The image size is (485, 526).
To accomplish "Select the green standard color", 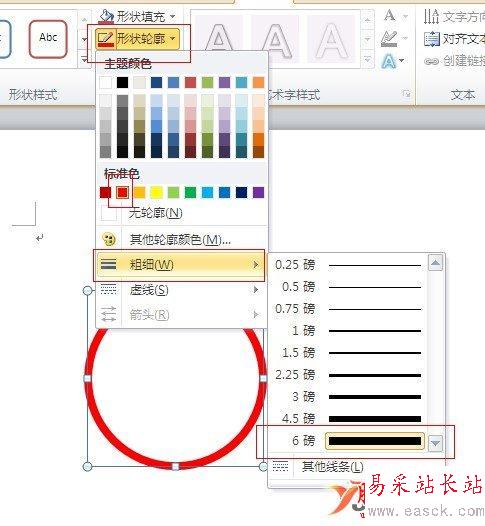I will pyautogui.click(x=191, y=193).
